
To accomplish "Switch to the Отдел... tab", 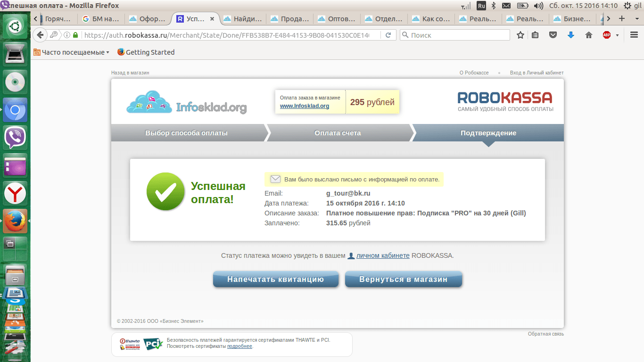I will tap(384, 19).
